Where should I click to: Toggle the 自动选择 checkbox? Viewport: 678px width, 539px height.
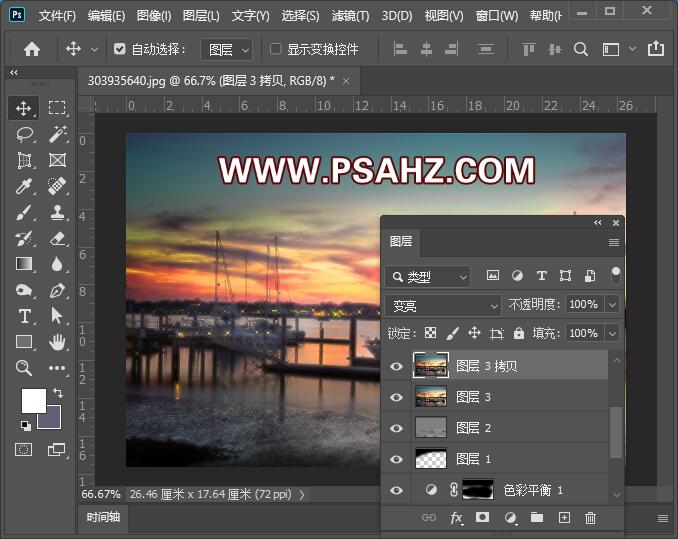pos(120,49)
